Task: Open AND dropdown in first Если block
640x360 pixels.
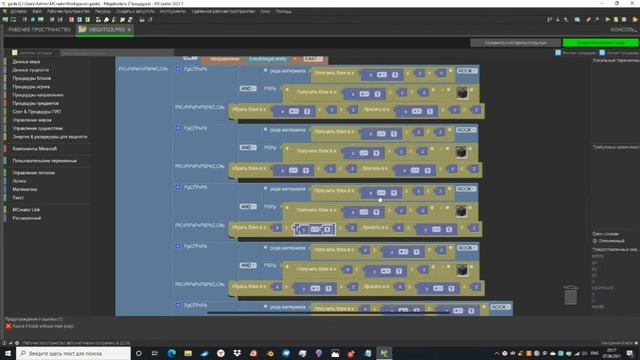Action: pyautogui.click(x=248, y=88)
